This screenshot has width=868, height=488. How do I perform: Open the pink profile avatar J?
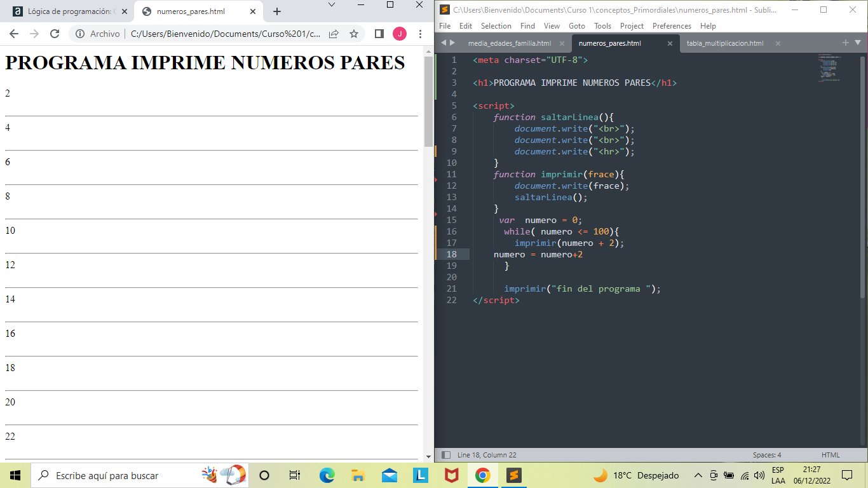pos(400,34)
